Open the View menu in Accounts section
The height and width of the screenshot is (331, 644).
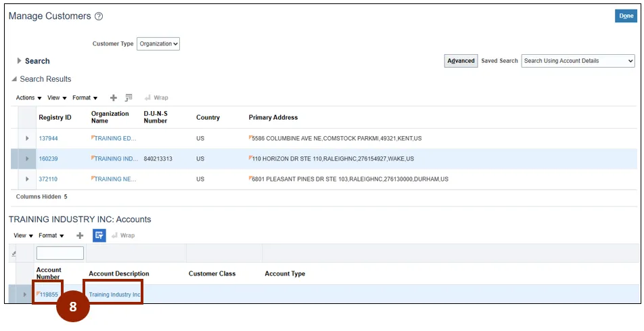[23, 236]
